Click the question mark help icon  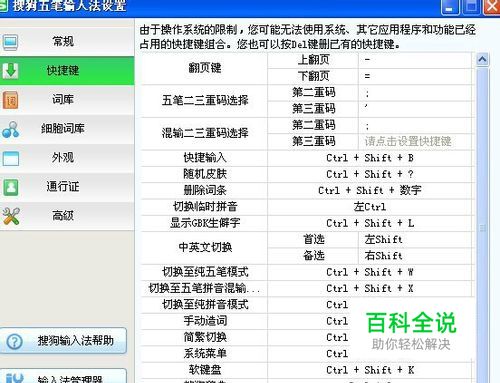tap(15, 342)
